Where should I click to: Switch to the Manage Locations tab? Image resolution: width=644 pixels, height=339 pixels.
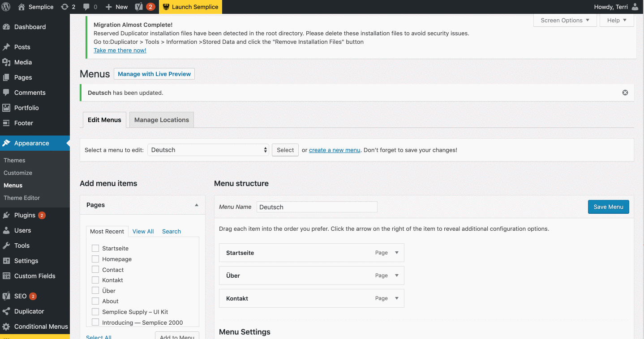pos(162,120)
